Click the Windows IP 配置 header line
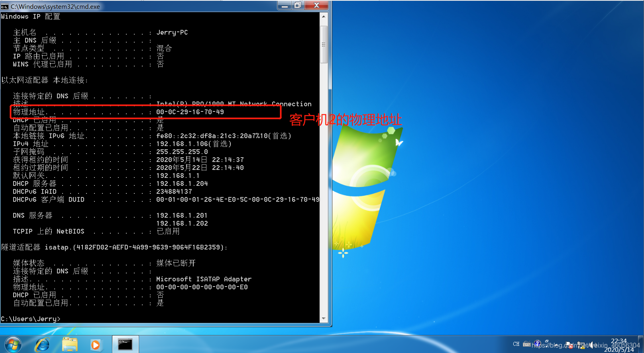This screenshot has width=644, height=353. [30, 16]
